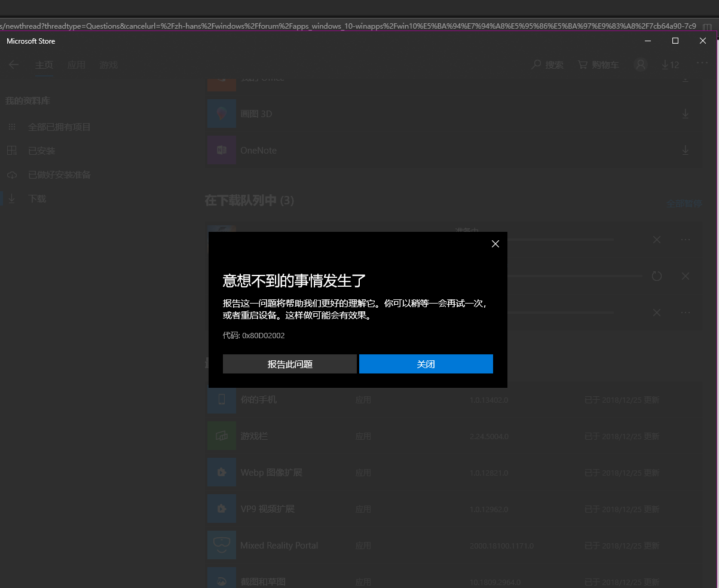Select 已安装 in the sidebar

coord(41,151)
